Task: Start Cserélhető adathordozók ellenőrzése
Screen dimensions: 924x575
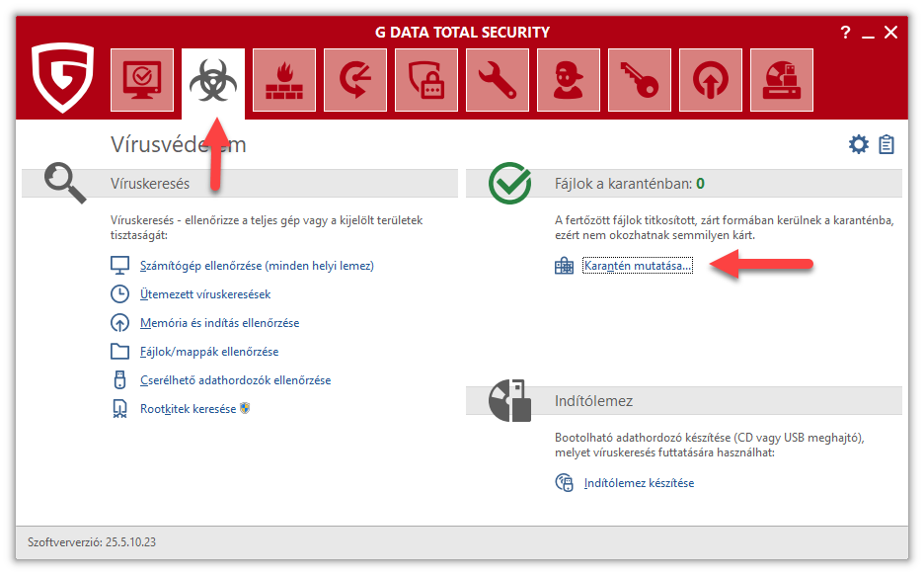Action: pos(236,380)
